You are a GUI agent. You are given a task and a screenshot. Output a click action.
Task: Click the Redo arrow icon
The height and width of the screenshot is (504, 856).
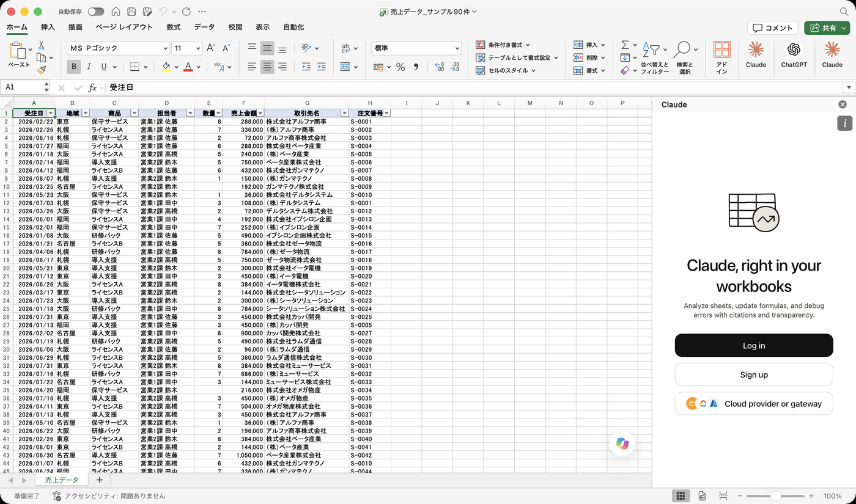(x=186, y=12)
